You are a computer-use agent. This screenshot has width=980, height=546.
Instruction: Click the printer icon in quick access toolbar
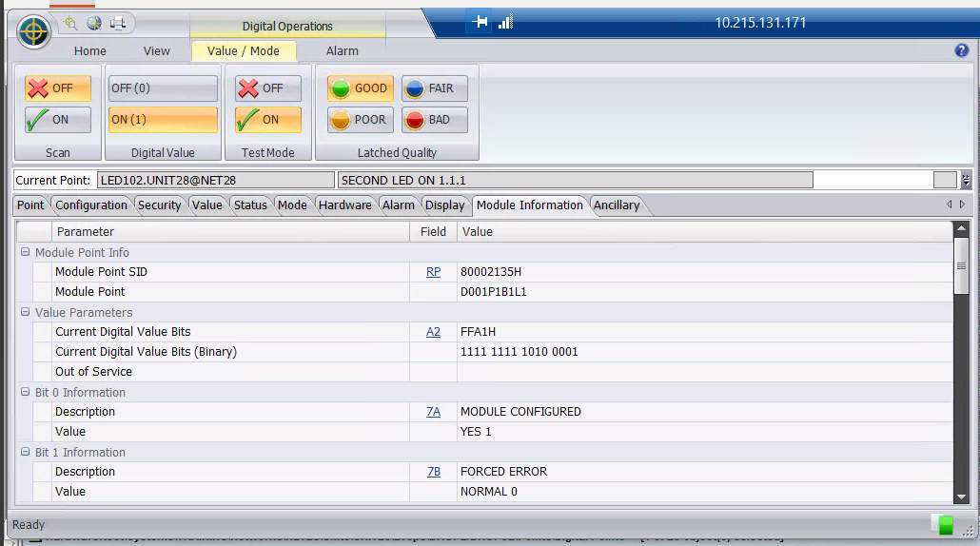point(117,23)
